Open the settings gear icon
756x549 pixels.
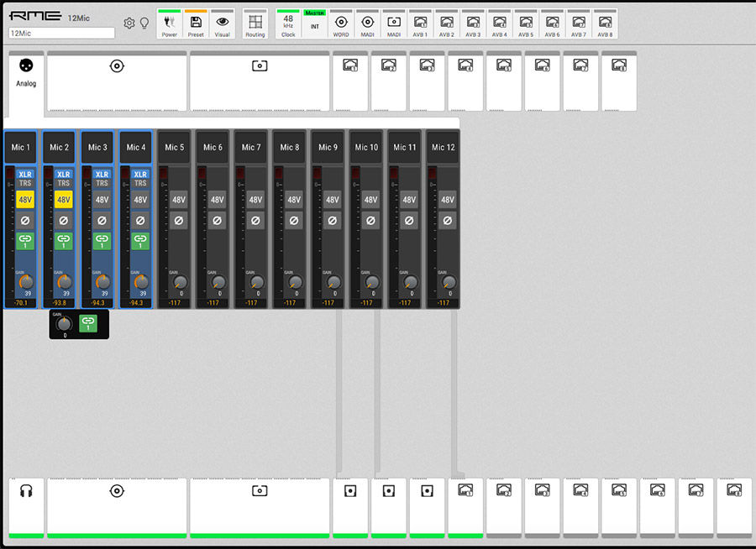(129, 24)
